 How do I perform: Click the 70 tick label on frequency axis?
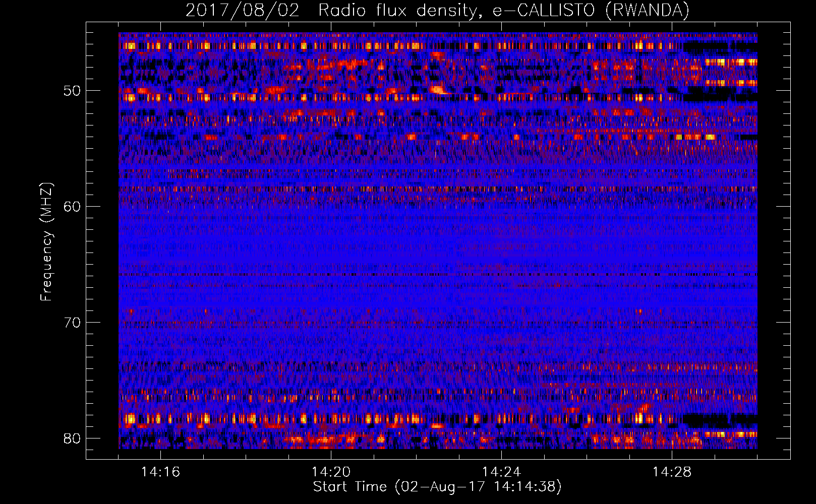(72, 323)
